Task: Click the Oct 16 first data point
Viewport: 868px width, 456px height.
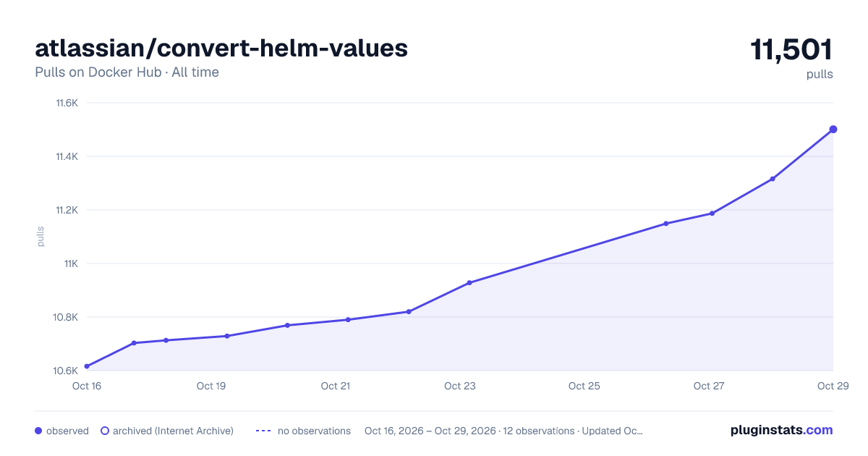Action: [87, 366]
